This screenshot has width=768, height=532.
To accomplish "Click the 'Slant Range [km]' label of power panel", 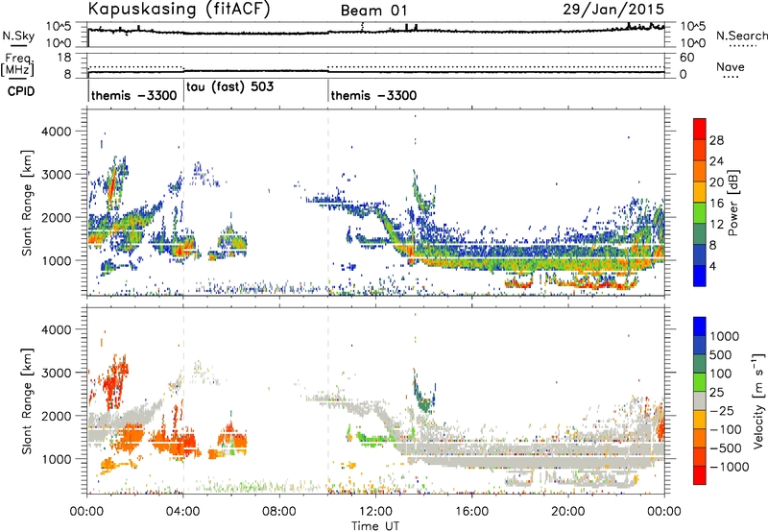I will tap(27, 203).
